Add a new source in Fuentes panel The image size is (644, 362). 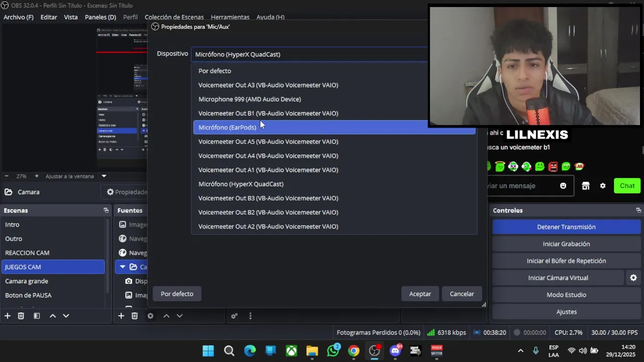(x=121, y=316)
